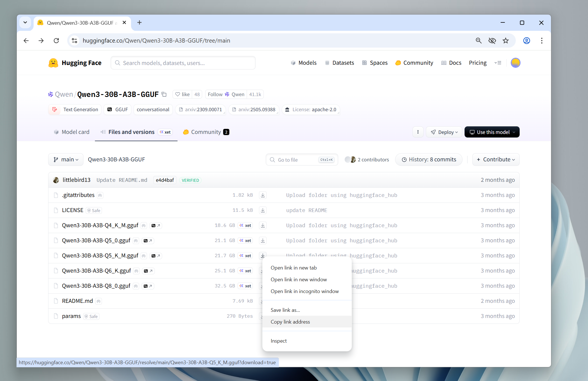The width and height of the screenshot is (588, 381).
Task: Open GGUF viewer for Q5_0 file
Action: (148, 241)
